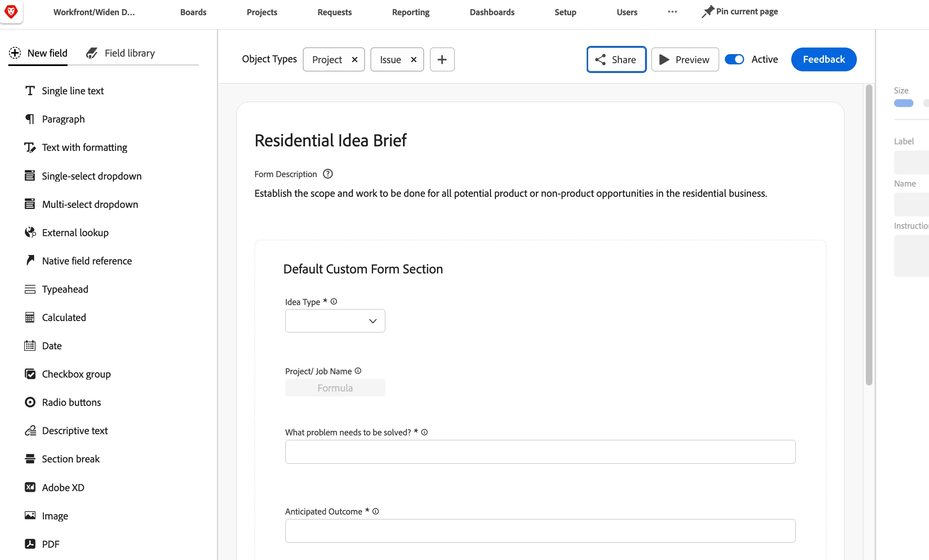Remove the Issue object type
The width and height of the screenshot is (929, 560).
coord(414,60)
